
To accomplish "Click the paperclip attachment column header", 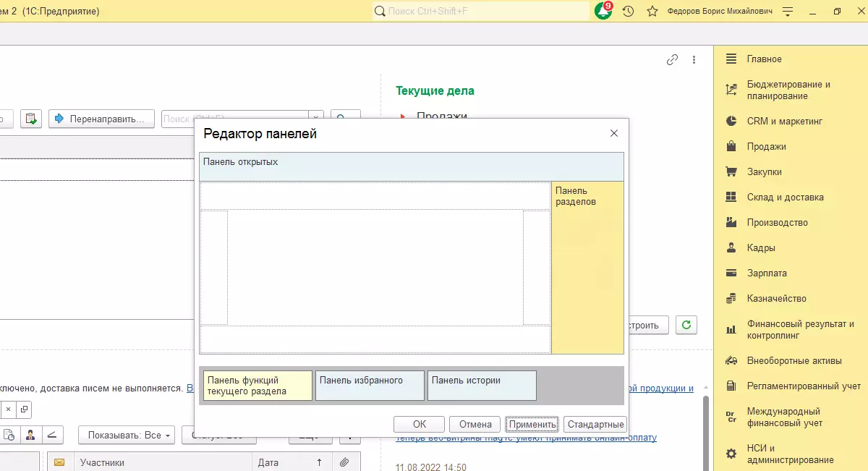I will coord(344,462).
